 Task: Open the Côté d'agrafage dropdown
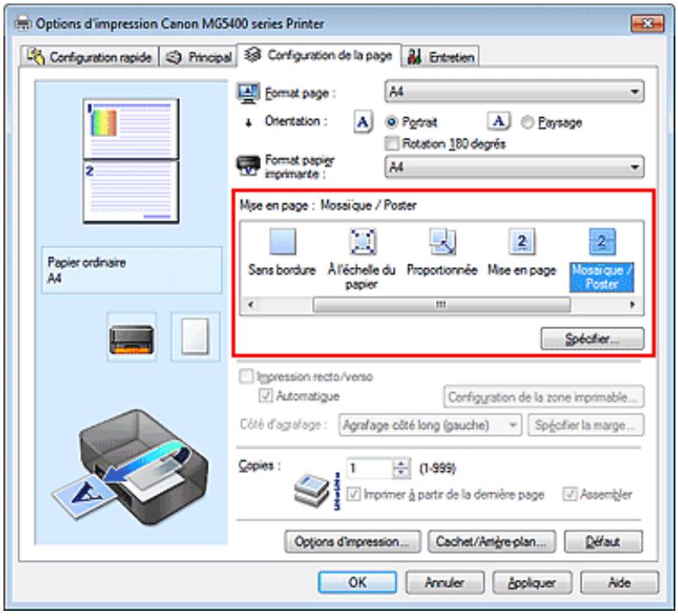tap(430, 425)
